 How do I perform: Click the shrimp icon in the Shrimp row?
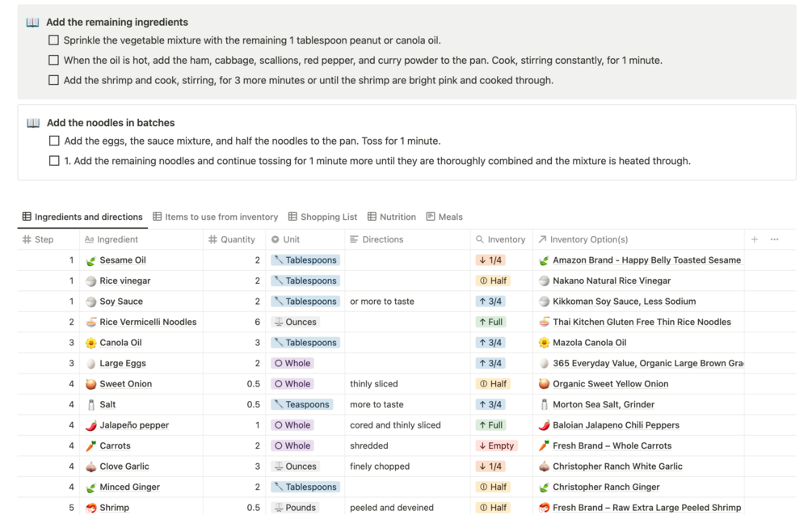(x=91, y=508)
